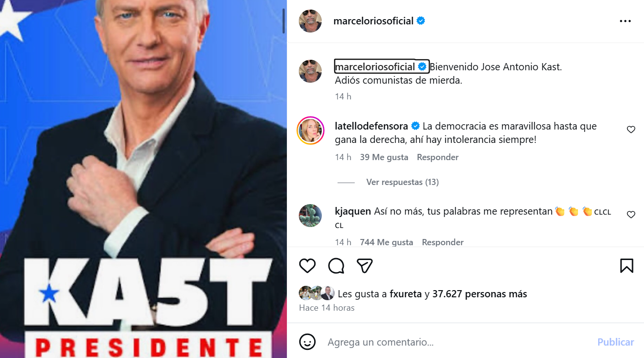Open latellodefensora's profile picture story ring
The height and width of the screenshot is (358, 644).
click(310, 130)
